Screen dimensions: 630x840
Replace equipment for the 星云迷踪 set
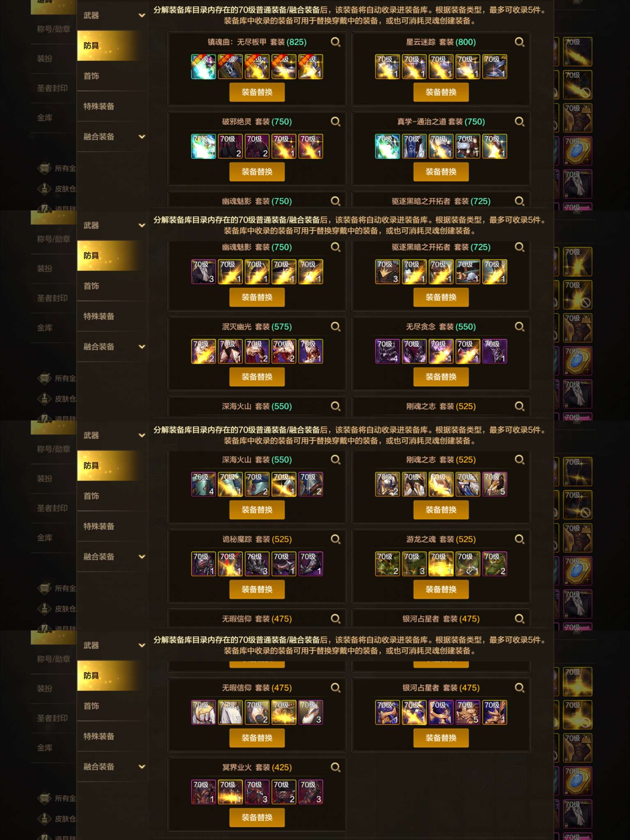(441, 92)
